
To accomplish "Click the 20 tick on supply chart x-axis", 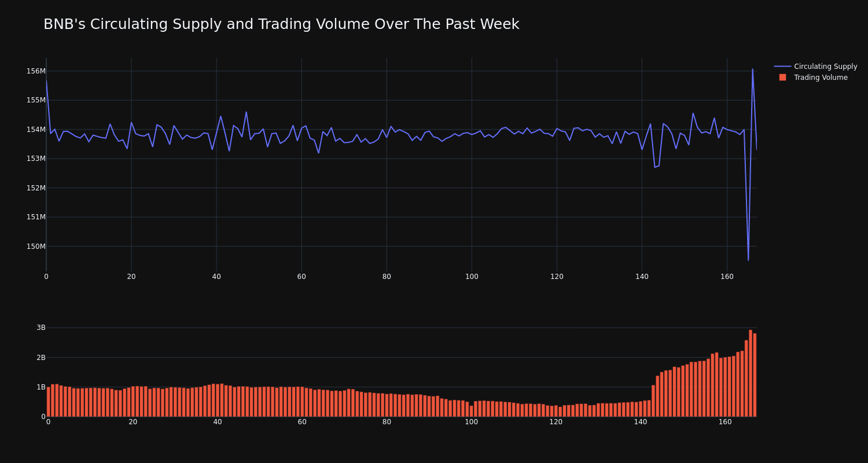I will click(x=131, y=277).
